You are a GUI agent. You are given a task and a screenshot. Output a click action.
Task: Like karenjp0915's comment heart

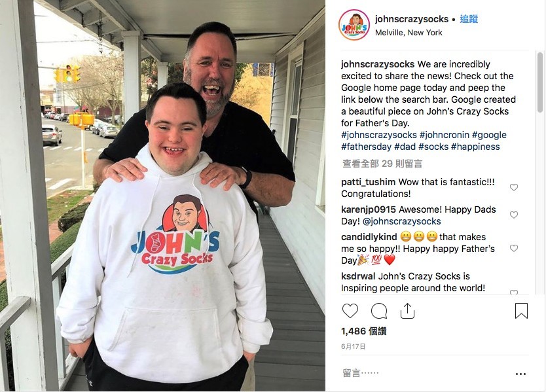[x=514, y=215]
